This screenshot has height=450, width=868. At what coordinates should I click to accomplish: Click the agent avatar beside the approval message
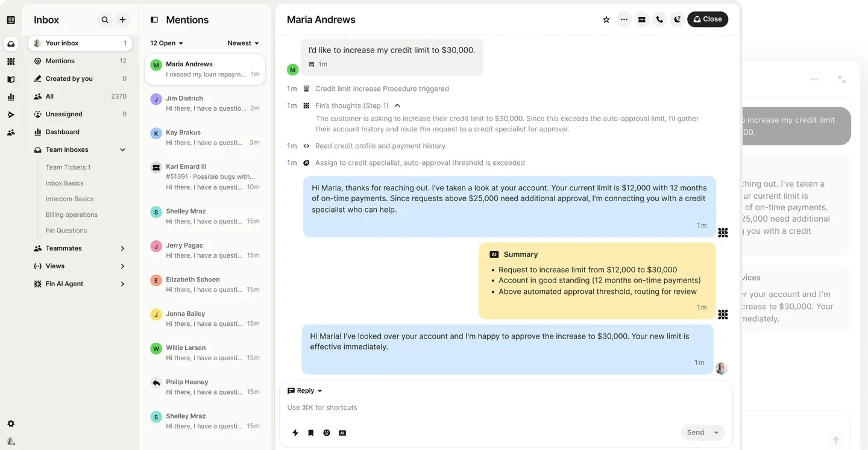coord(722,368)
